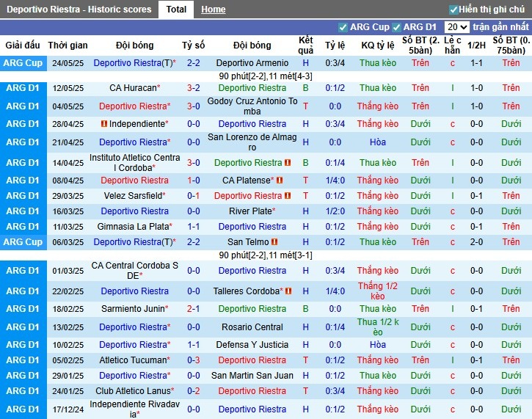Open River Plate team link

pos(250,211)
